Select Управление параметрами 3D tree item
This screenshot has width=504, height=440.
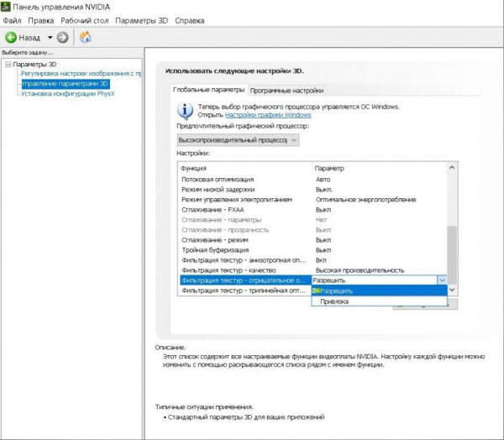(x=66, y=84)
